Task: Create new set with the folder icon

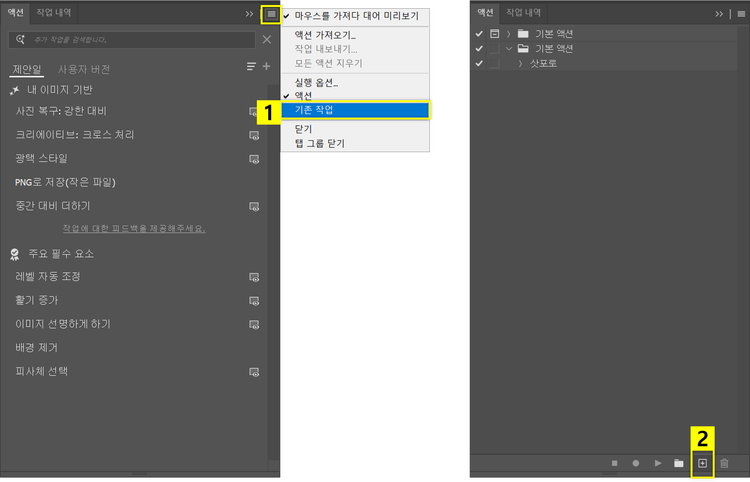Action: [679, 463]
